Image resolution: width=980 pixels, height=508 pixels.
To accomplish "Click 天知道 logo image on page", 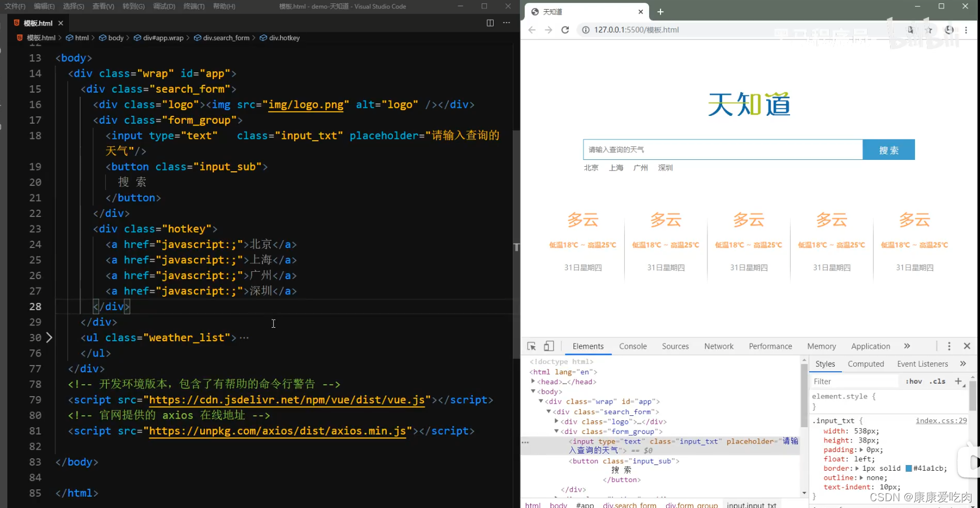I will (x=749, y=105).
